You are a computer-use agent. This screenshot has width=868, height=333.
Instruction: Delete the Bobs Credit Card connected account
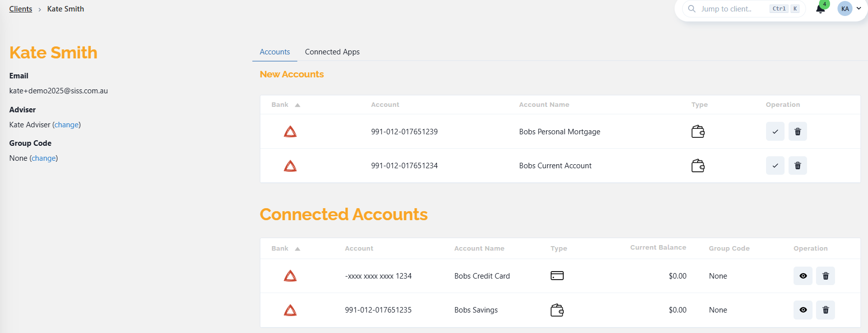point(825,276)
